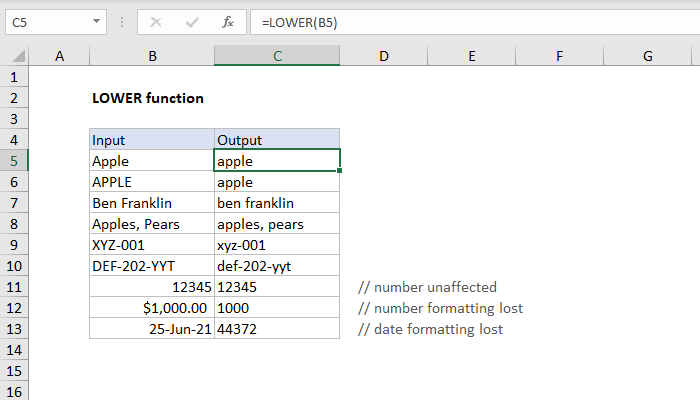The image size is (700, 400).
Task: Select column D header
Action: point(384,56)
